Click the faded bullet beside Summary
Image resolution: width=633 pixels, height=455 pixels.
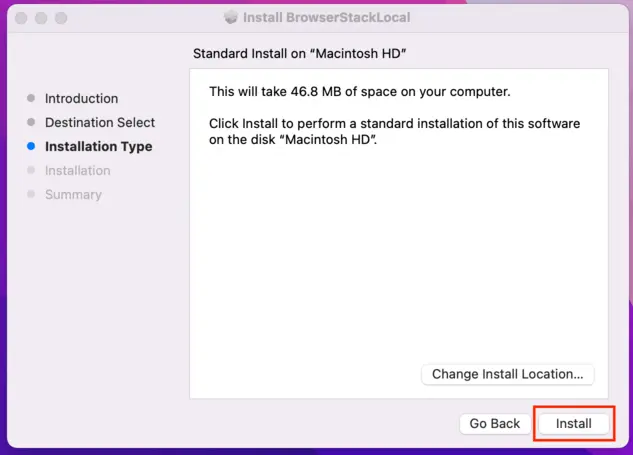pos(31,194)
